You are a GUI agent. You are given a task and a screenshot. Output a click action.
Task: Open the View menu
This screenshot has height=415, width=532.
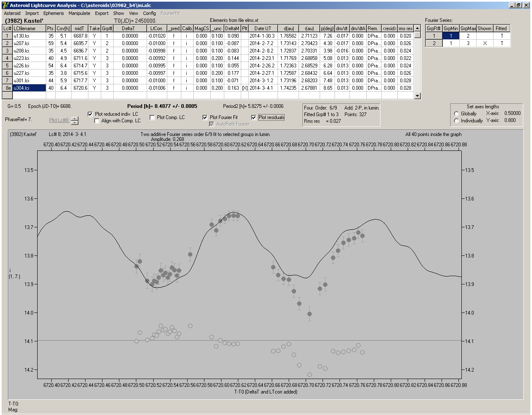point(133,13)
